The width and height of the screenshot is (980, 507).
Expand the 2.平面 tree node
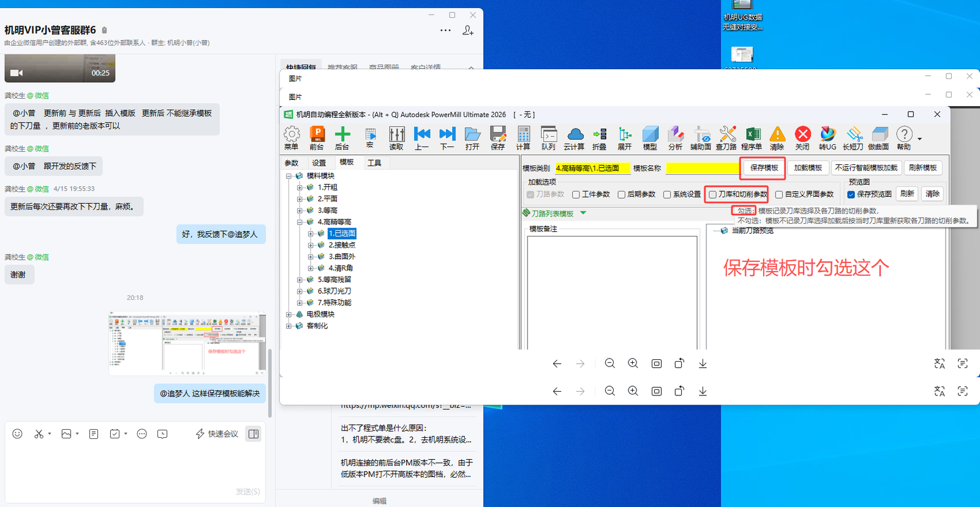tap(300, 199)
